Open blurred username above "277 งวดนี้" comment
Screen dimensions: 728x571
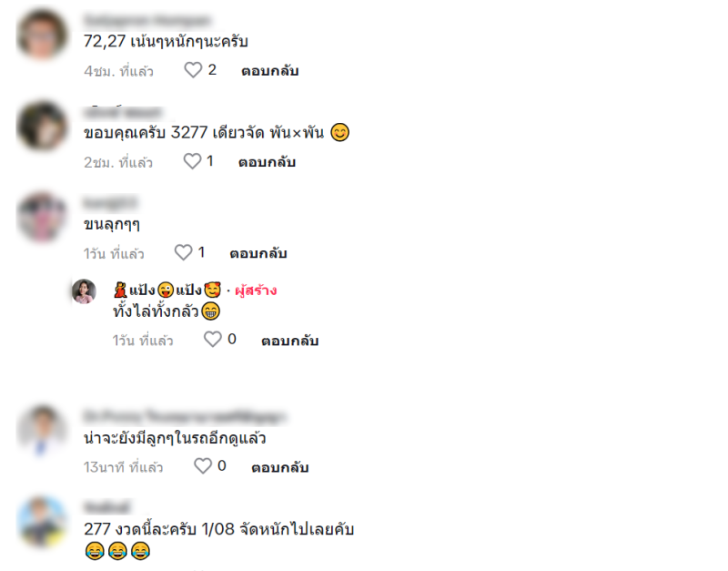point(106,507)
